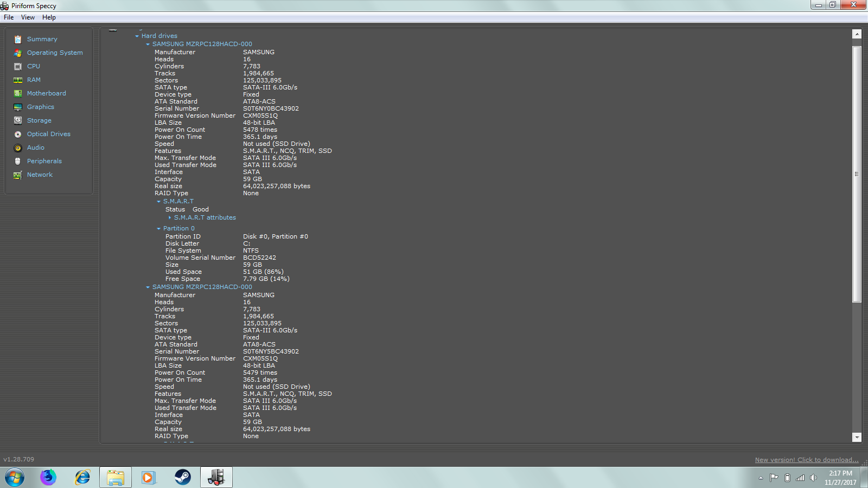The image size is (868, 488).
Task: Click the Graphics monitor icon
Action: [x=18, y=107]
